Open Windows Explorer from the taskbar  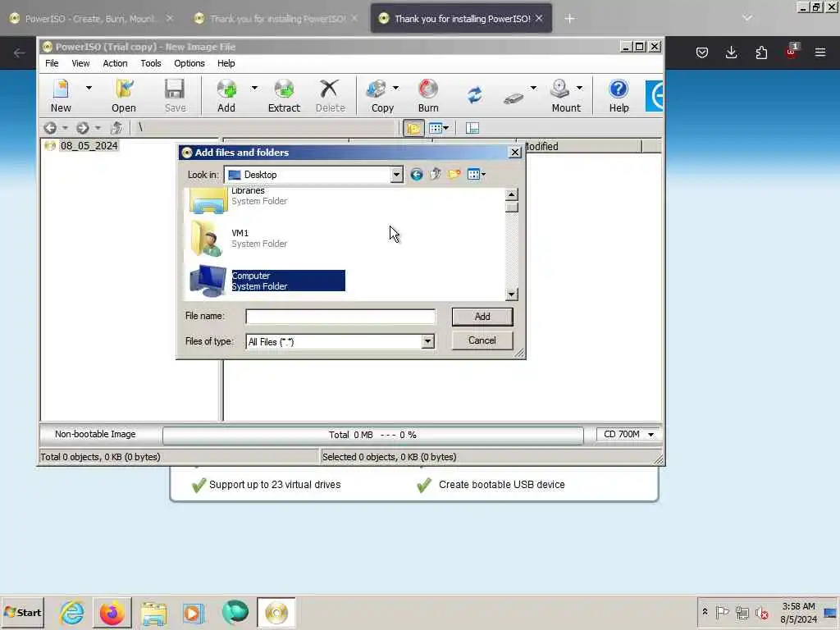coord(153,613)
